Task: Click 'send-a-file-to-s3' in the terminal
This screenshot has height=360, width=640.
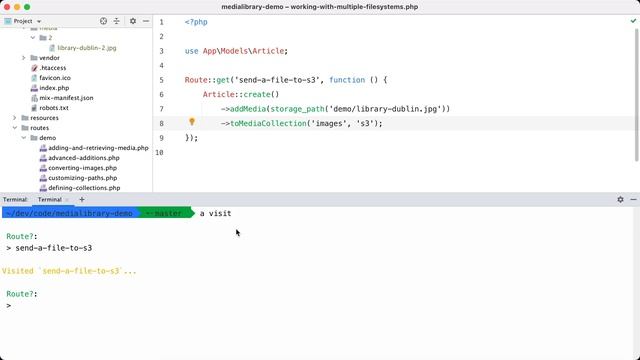Action: (53, 248)
